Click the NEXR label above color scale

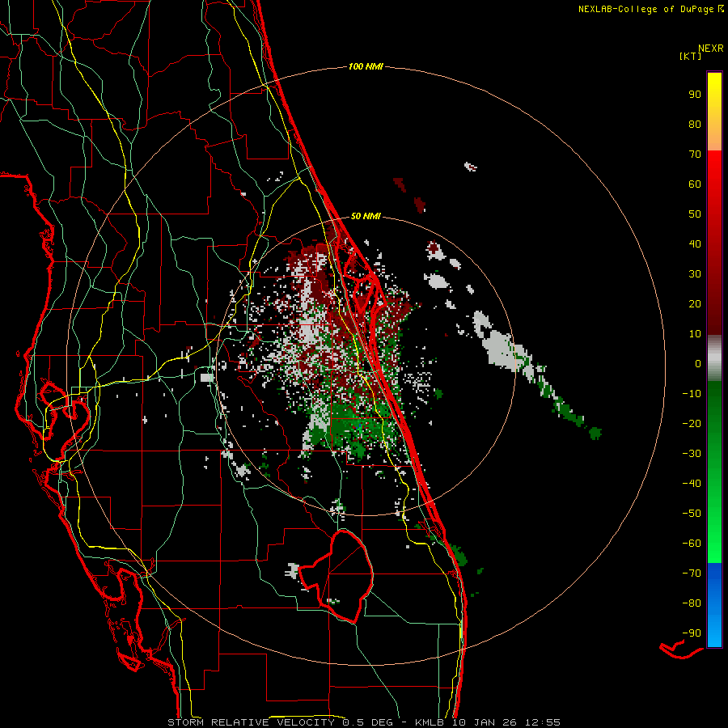[710, 48]
